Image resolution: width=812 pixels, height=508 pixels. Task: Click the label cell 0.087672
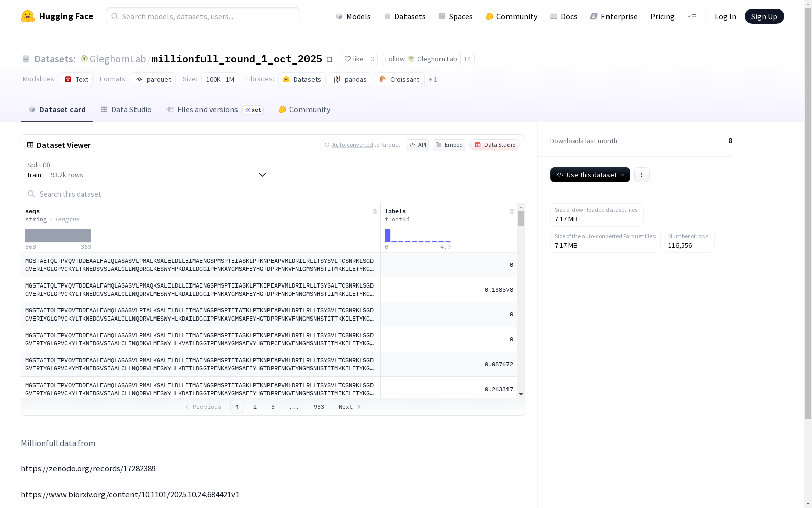pyautogui.click(x=449, y=364)
